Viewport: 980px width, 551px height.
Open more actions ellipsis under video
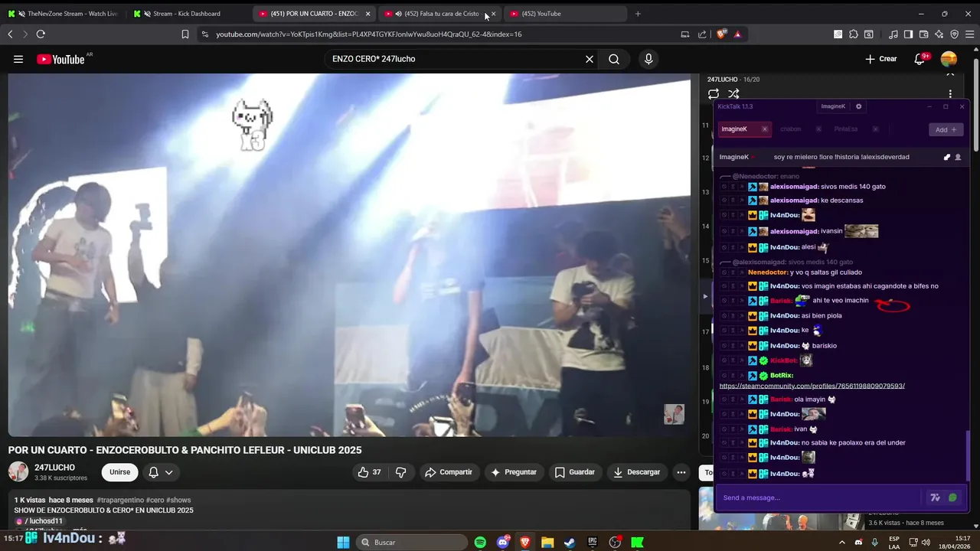pyautogui.click(x=681, y=472)
